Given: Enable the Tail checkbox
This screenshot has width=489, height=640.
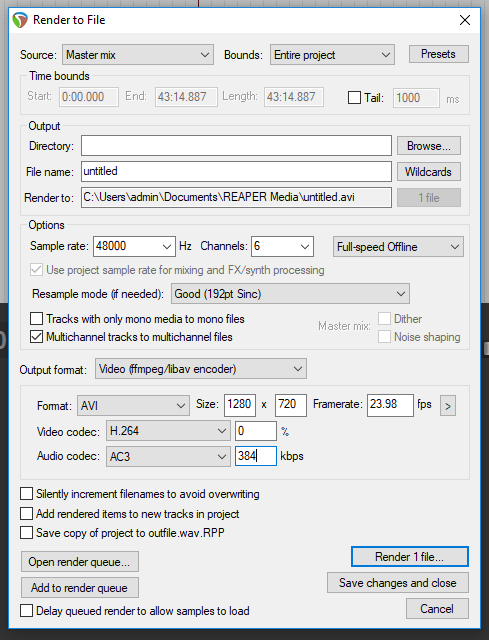Looking at the screenshot, I should tap(354, 98).
